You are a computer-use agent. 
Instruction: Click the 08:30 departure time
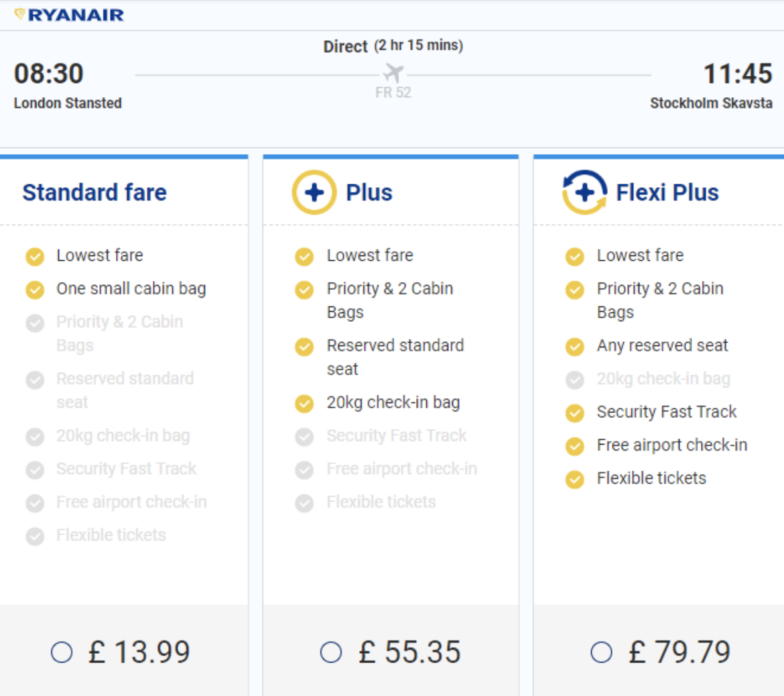pos(49,74)
